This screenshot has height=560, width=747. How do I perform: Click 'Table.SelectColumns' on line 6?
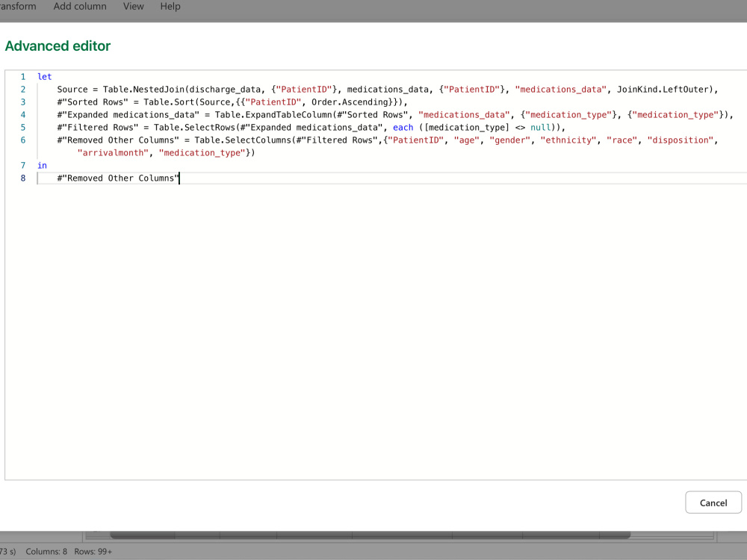tap(243, 140)
